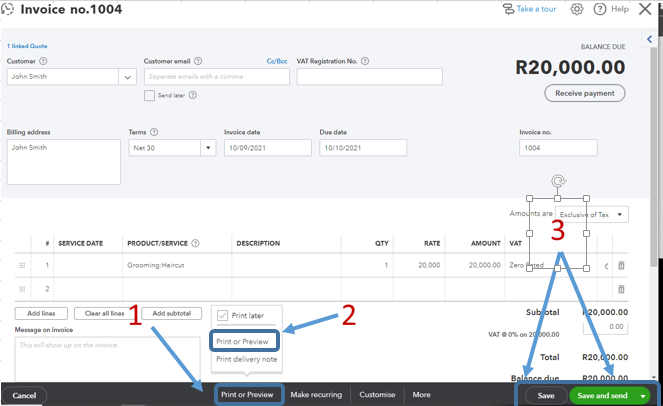This screenshot has height=406, width=663.
Task: Click the help icon next to Send later
Action: pyautogui.click(x=193, y=95)
